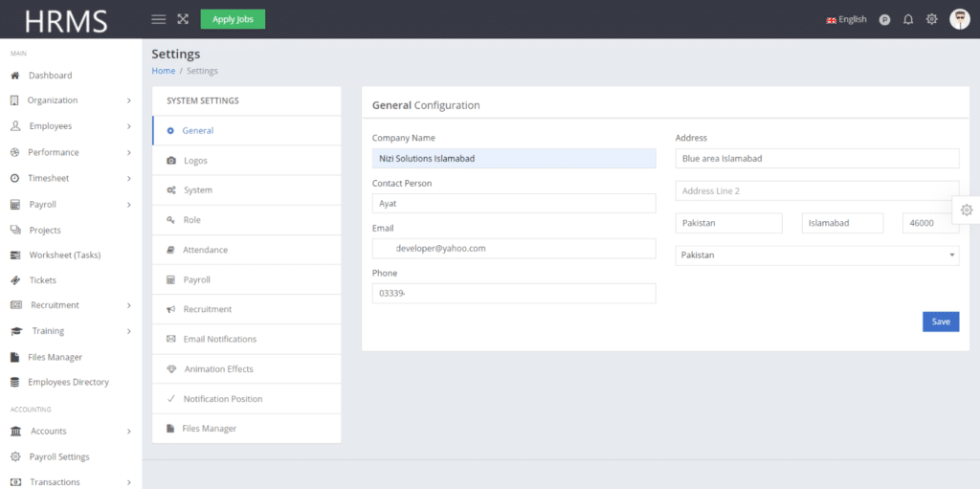Click the Training graduation cap icon
The height and width of the screenshot is (489, 980).
(17, 331)
